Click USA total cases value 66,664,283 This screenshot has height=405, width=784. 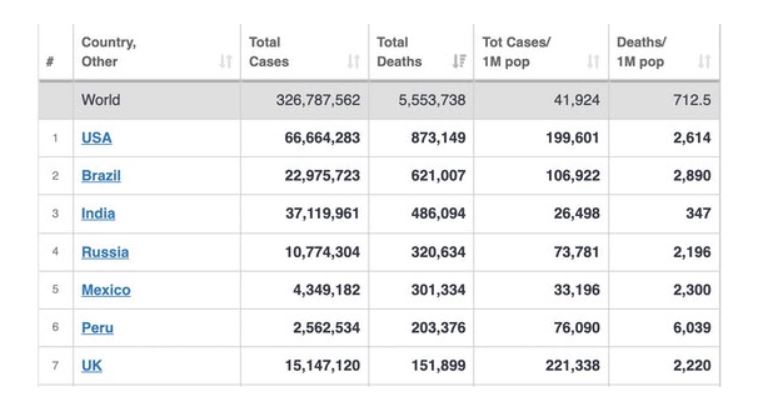point(322,138)
